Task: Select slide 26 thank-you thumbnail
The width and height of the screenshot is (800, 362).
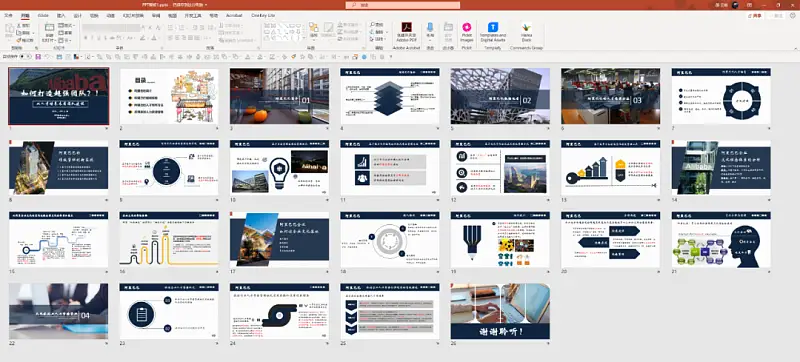Action: pos(500,311)
